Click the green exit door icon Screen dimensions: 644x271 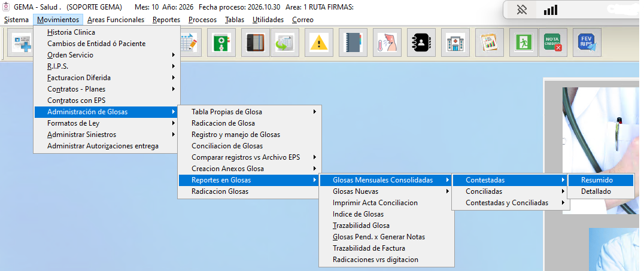click(x=523, y=42)
